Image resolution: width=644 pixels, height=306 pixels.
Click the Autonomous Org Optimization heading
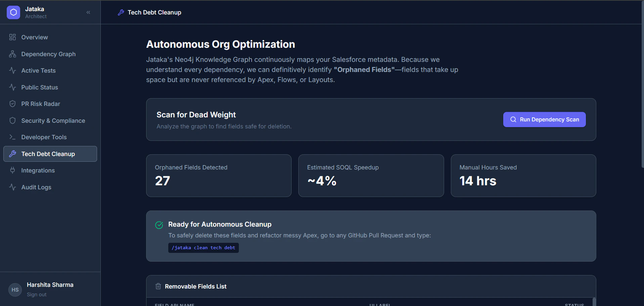tap(220, 44)
